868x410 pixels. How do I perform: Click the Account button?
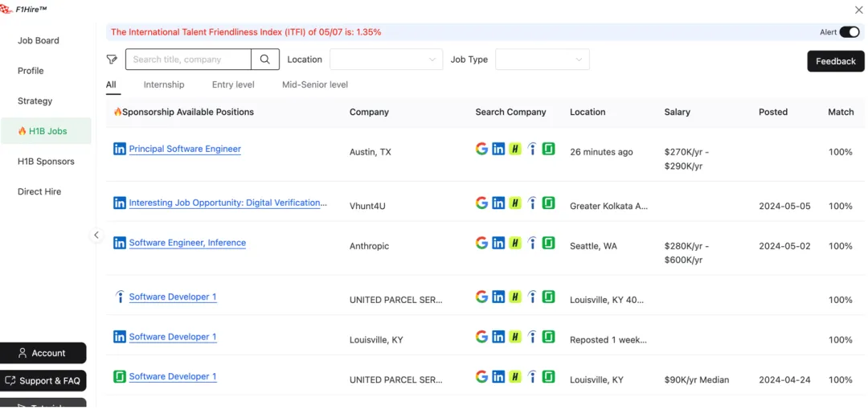[43, 353]
